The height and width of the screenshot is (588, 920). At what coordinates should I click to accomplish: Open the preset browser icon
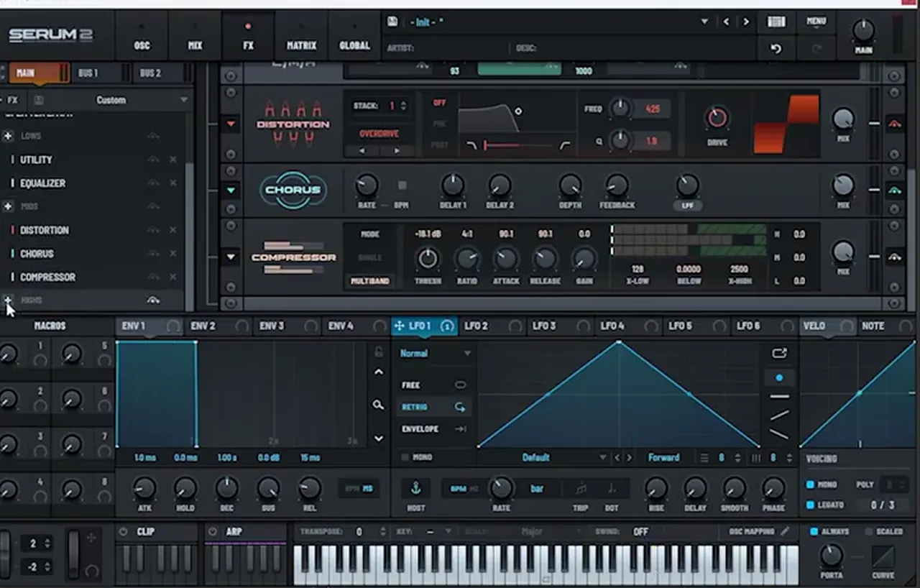[x=776, y=22]
